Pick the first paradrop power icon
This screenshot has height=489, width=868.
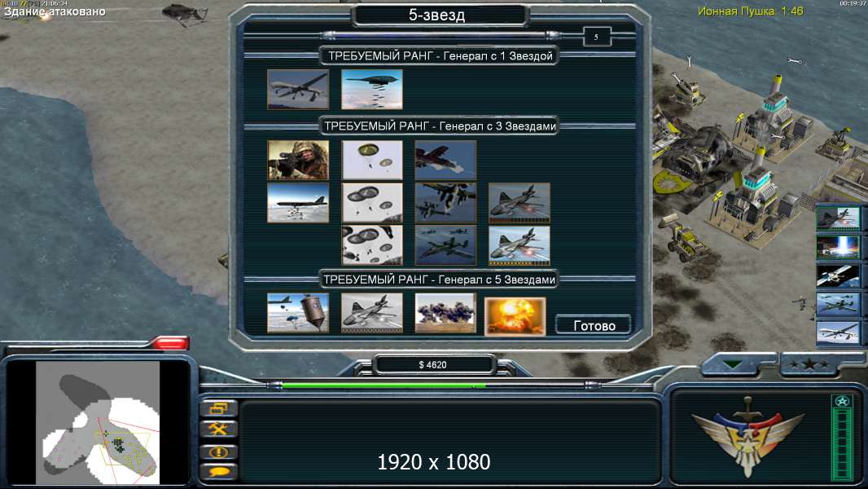click(x=372, y=160)
